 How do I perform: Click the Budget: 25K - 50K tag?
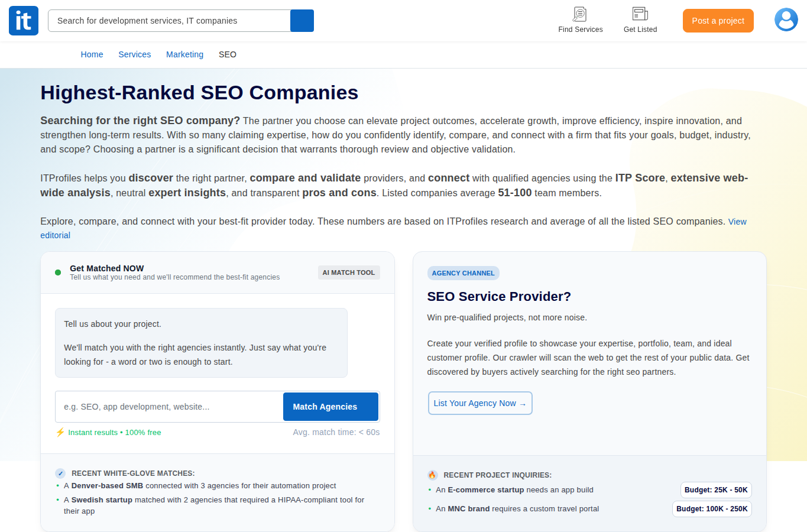(716, 490)
